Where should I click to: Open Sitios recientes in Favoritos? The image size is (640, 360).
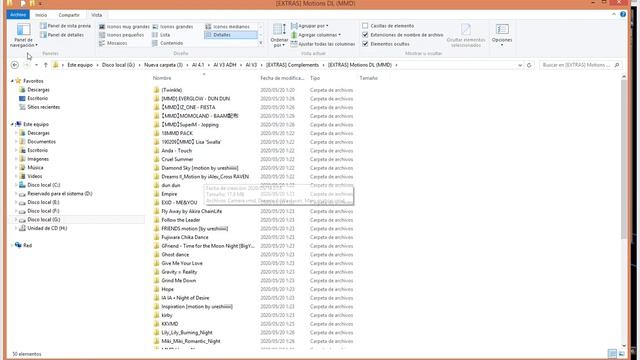click(x=40, y=107)
